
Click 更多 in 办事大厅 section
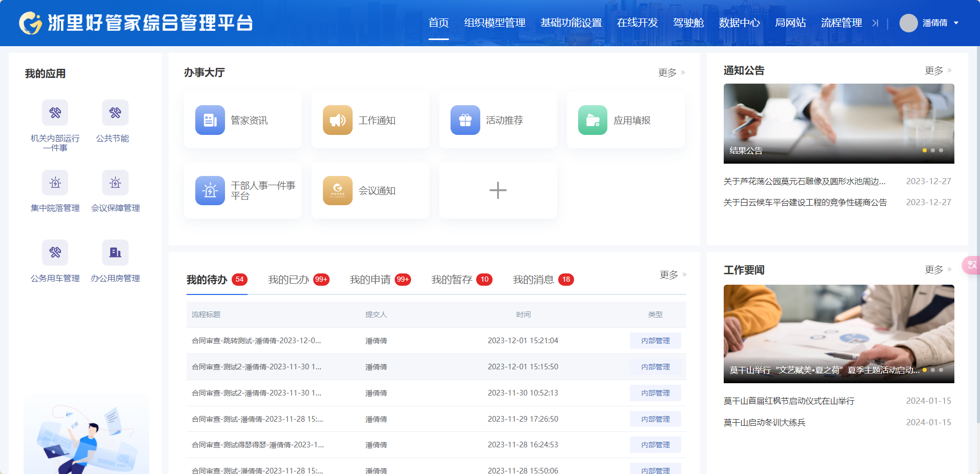[x=671, y=73]
